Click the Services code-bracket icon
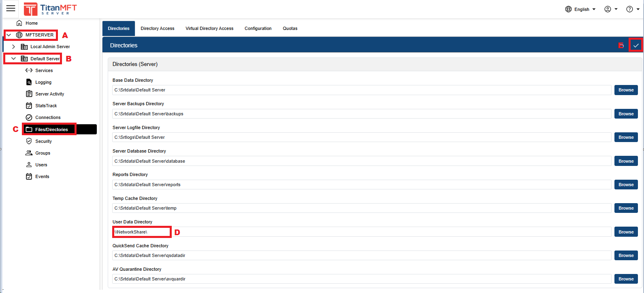Viewport: 644px width, 293px height. pos(29,70)
